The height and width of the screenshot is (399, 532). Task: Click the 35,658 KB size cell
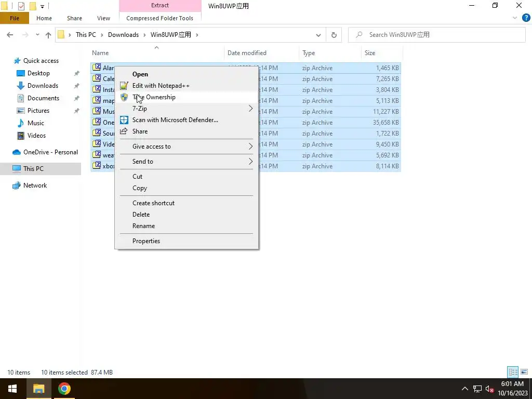pos(386,123)
